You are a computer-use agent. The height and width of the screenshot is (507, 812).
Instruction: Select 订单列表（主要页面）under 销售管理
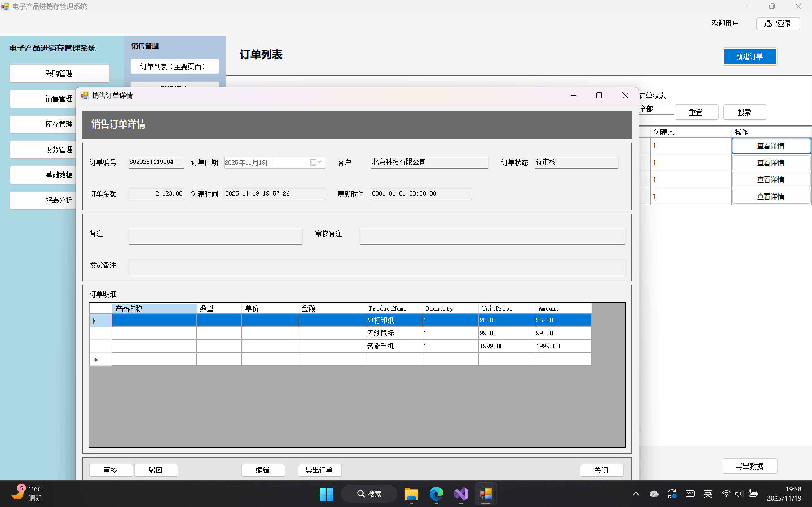point(175,66)
